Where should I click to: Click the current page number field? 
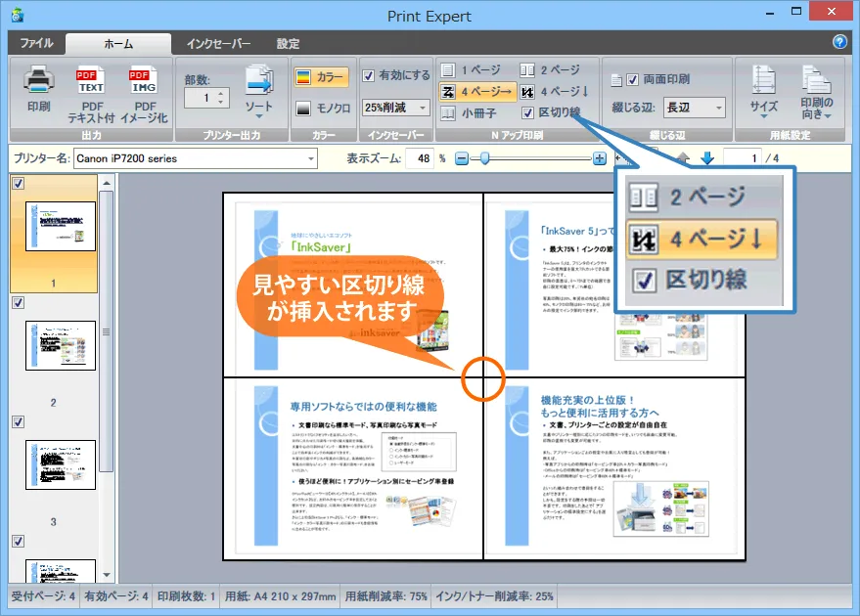point(742,158)
